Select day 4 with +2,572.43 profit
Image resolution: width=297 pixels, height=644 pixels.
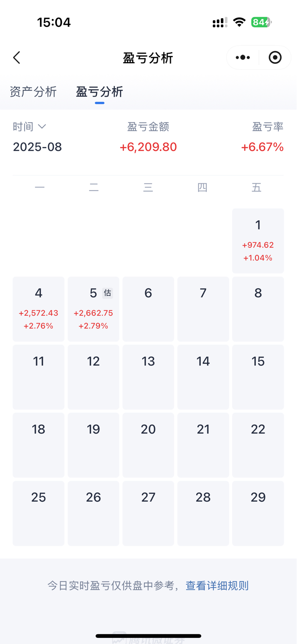tap(39, 309)
